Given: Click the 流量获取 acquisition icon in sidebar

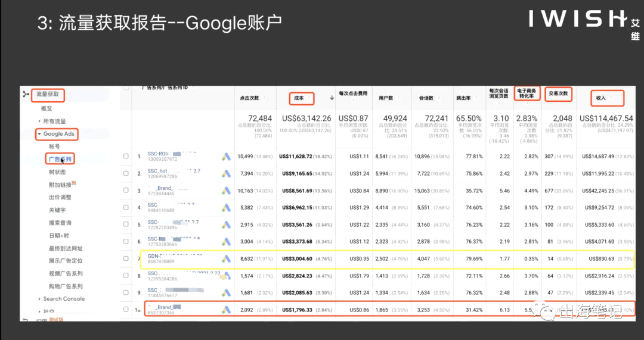Looking at the screenshot, I should [26, 94].
